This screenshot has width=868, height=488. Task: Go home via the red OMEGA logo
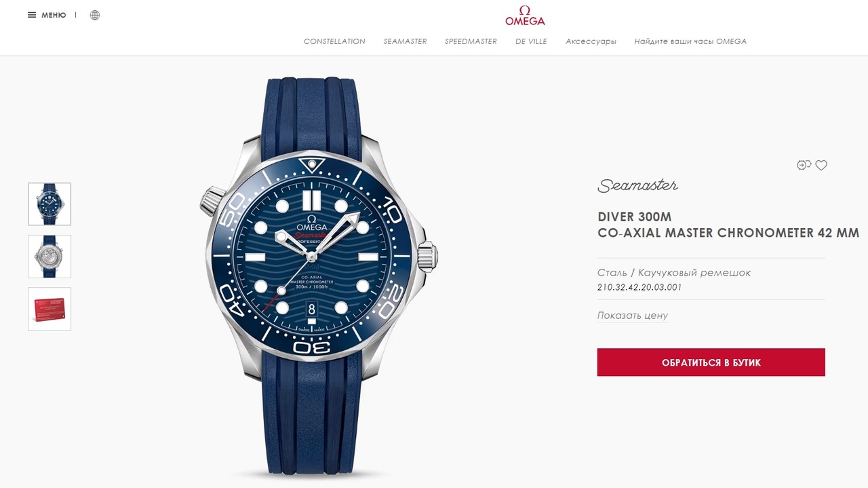[525, 16]
